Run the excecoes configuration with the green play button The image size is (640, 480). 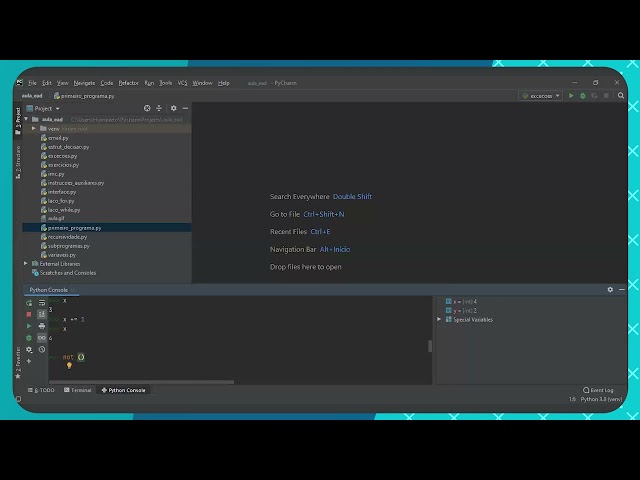pyautogui.click(x=571, y=96)
